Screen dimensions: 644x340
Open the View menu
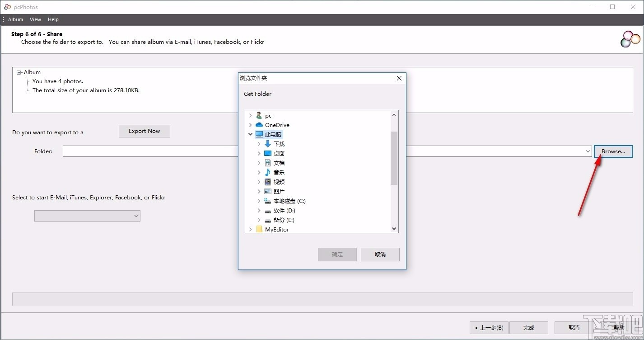[x=35, y=19]
